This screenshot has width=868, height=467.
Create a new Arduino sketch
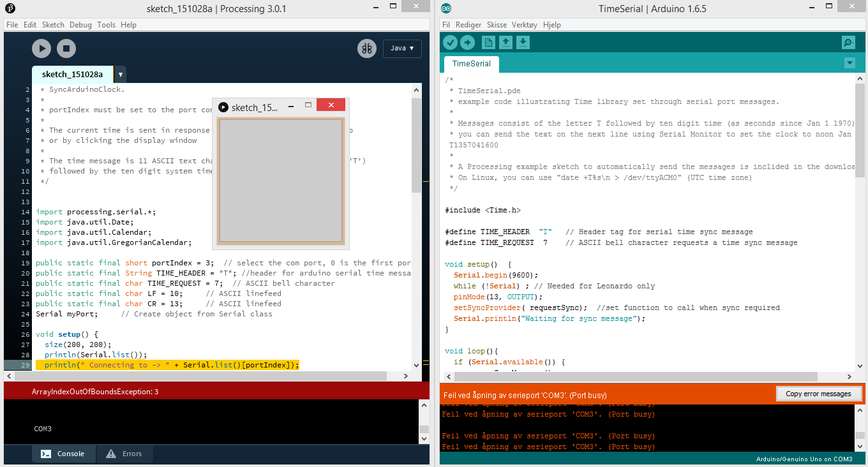[x=489, y=43]
